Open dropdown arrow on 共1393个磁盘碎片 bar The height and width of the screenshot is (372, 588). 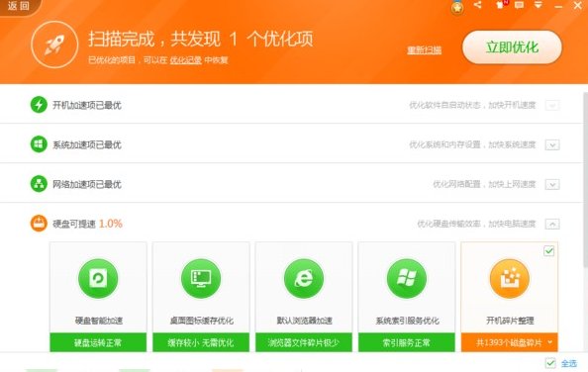tap(549, 342)
